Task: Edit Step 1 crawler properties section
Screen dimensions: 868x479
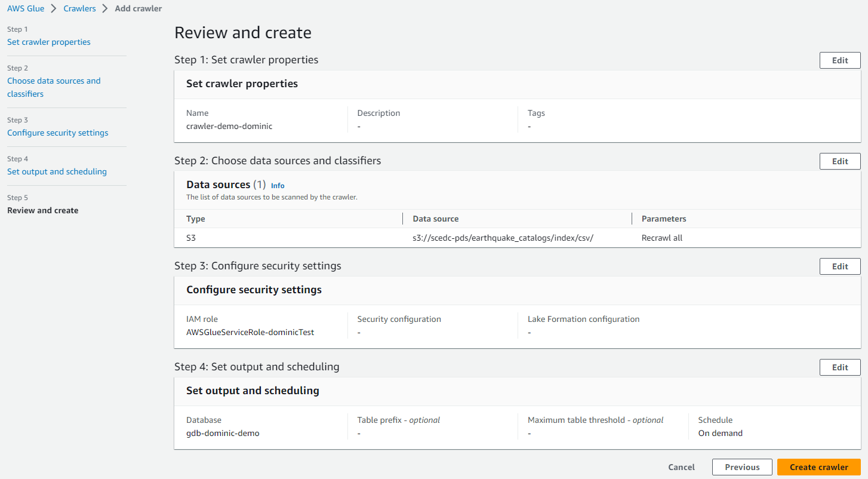Action: (839, 60)
